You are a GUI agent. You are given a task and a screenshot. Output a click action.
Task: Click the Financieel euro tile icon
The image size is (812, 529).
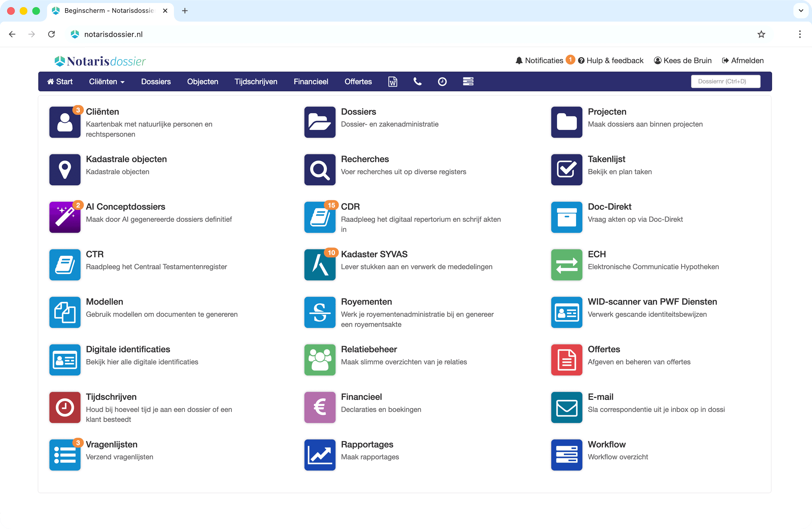319,407
